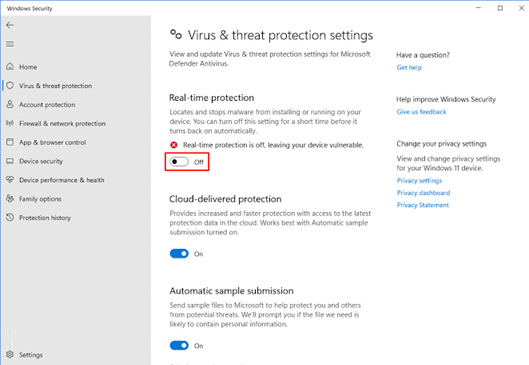Click the Privacy dashboard link
This screenshot has width=529, height=365.
coord(423,193)
